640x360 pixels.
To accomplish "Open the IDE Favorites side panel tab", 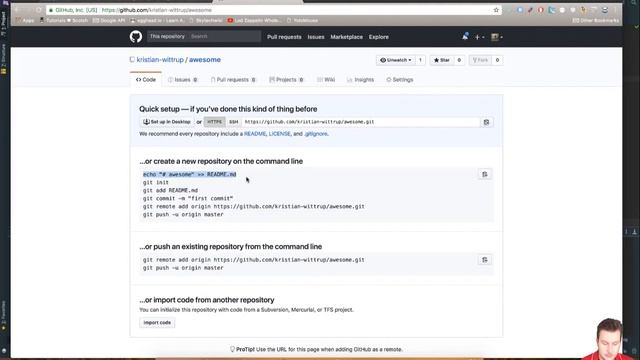I will pos(4,315).
